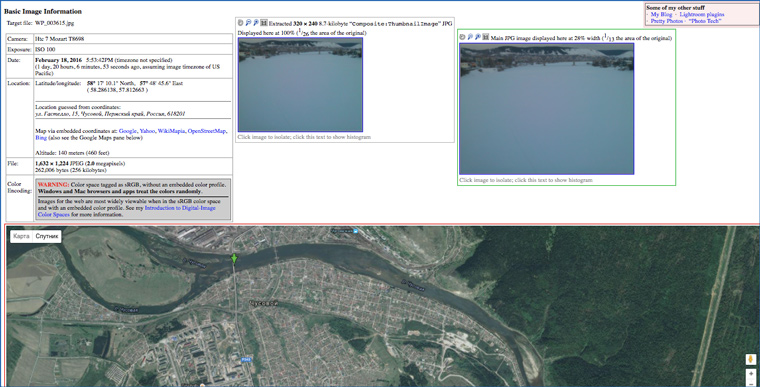The image size is (760, 387).
Task: Click the target file name WP_003615.jpg
Action: (55, 23)
